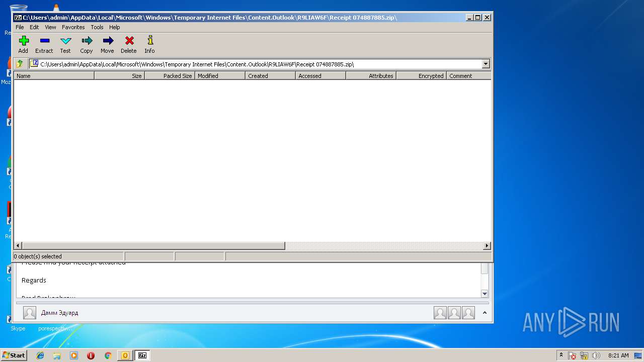Open the Favorites menu
Image resolution: width=644 pixels, height=362 pixels.
coord(73,27)
